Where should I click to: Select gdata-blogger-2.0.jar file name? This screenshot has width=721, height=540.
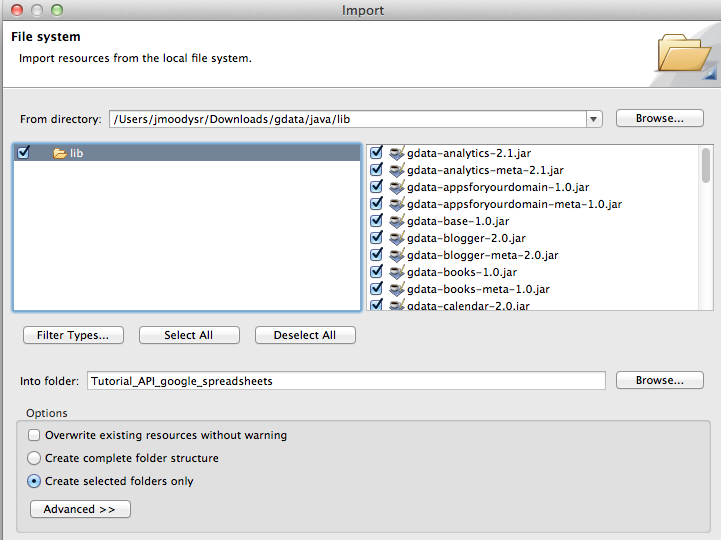point(466,238)
